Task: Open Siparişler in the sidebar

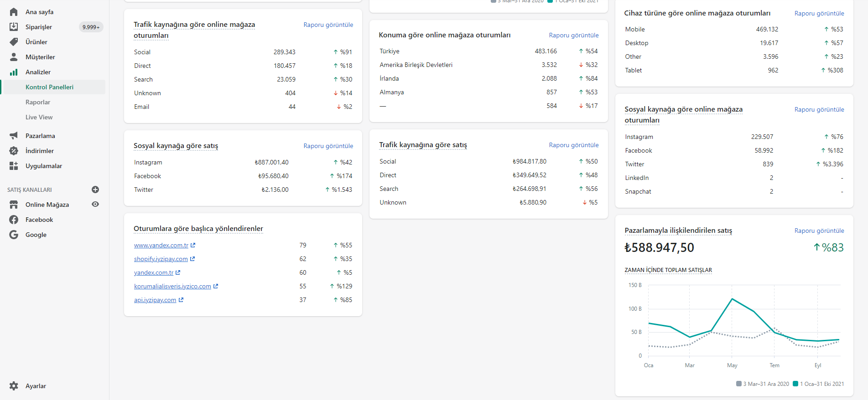Action: tap(39, 27)
